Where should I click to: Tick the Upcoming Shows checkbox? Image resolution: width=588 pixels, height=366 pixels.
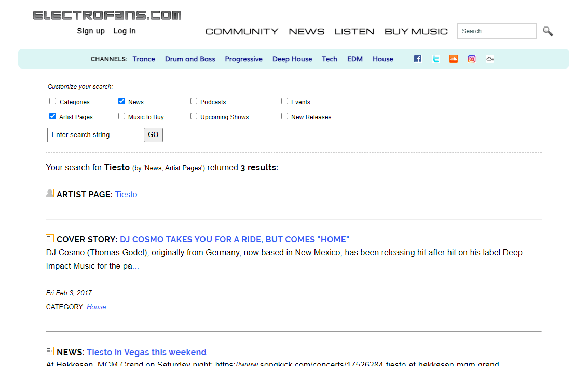tap(194, 116)
